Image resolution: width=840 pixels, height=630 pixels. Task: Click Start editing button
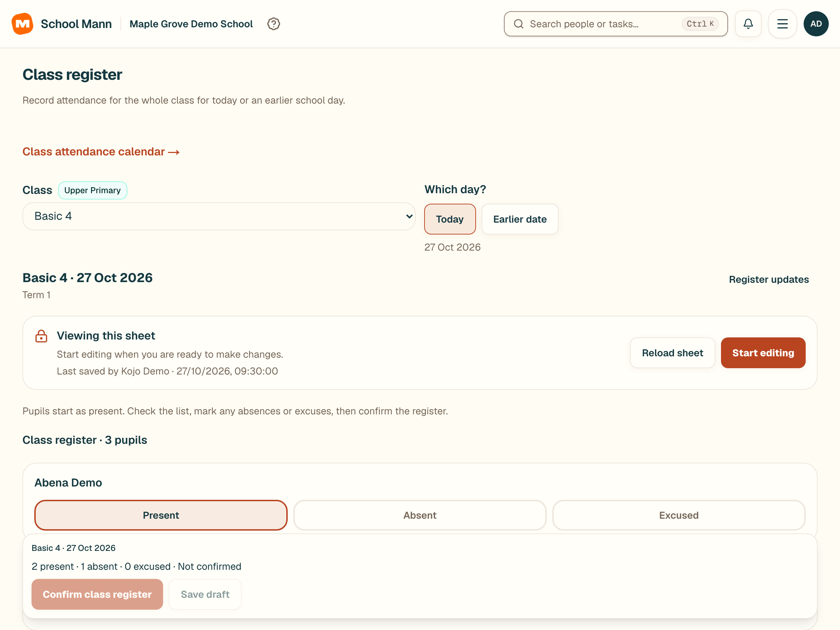click(763, 353)
